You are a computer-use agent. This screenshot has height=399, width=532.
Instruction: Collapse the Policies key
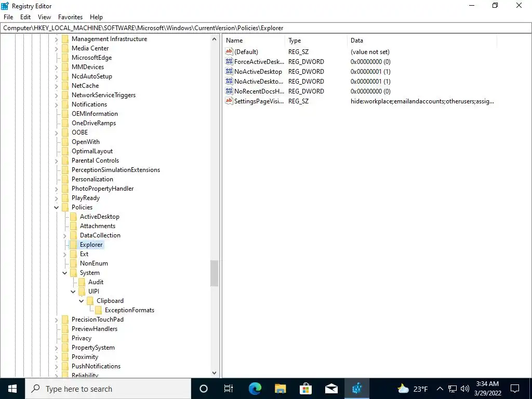(x=56, y=207)
